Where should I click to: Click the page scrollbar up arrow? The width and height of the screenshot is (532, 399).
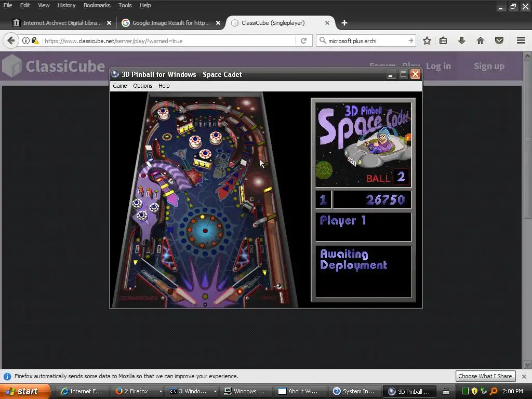(527, 55)
